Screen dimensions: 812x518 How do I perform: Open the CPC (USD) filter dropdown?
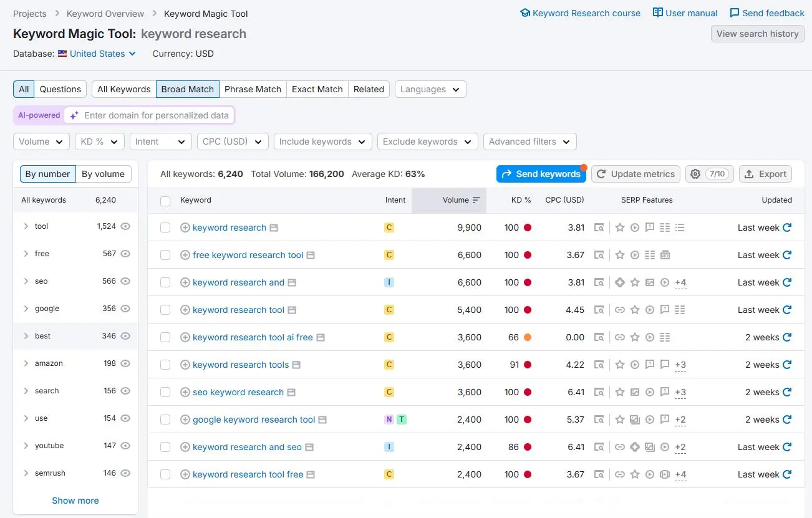click(233, 141)
